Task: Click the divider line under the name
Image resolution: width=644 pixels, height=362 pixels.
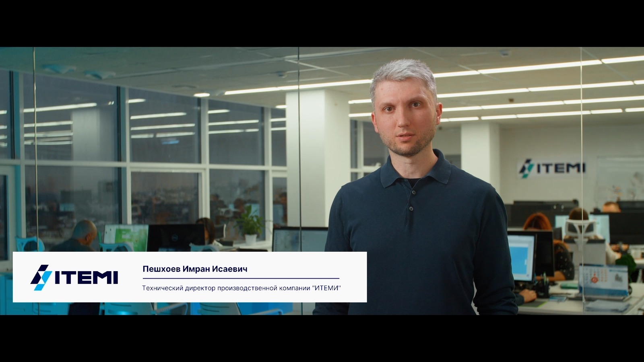Action: (x=241, y=278)
